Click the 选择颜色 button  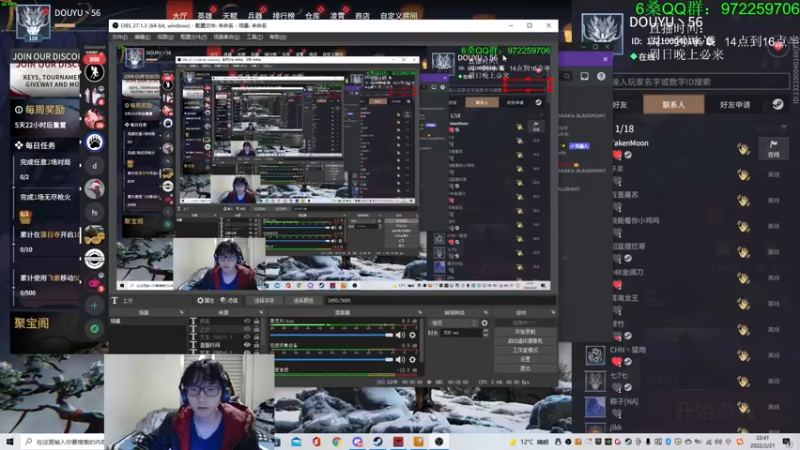[303, 301]
